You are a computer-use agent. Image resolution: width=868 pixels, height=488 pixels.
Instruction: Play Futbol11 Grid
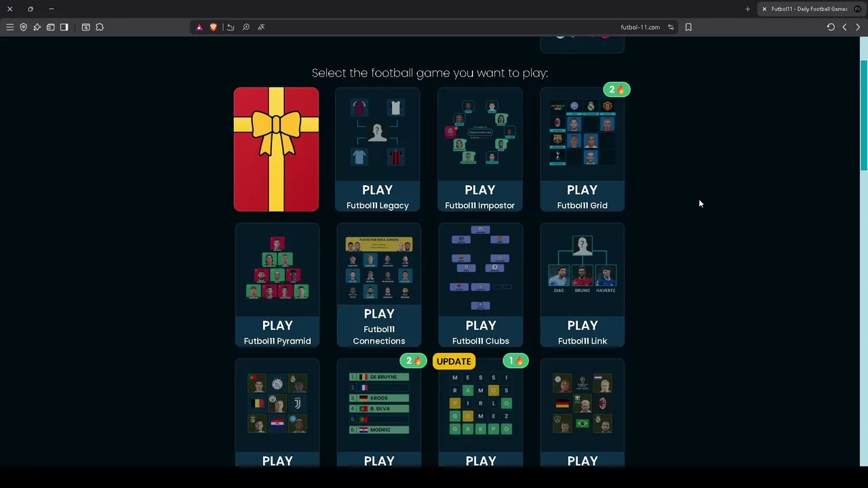(x=582, y=197)
